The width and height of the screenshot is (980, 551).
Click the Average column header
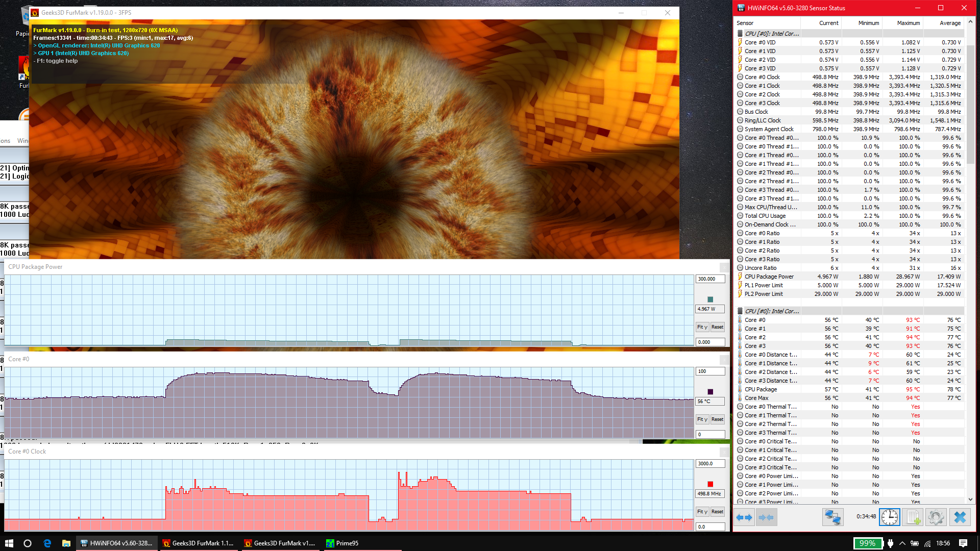click(x=949, y=23)
